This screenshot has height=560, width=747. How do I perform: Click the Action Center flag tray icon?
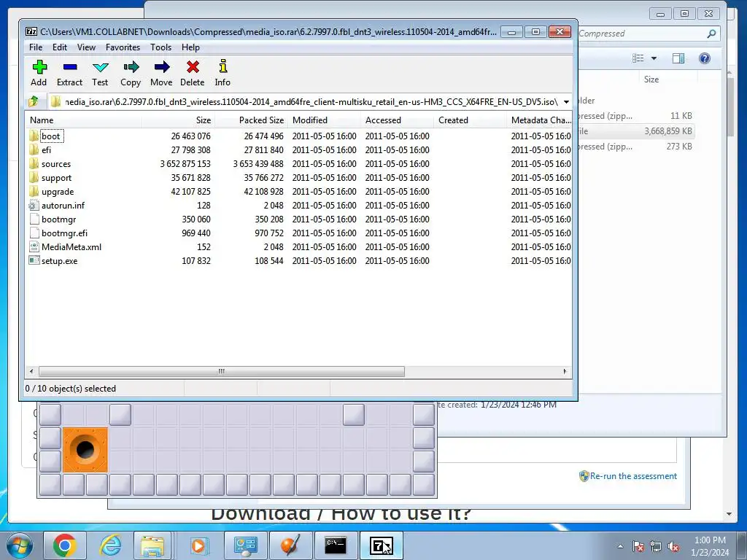[x=638, y=546]
